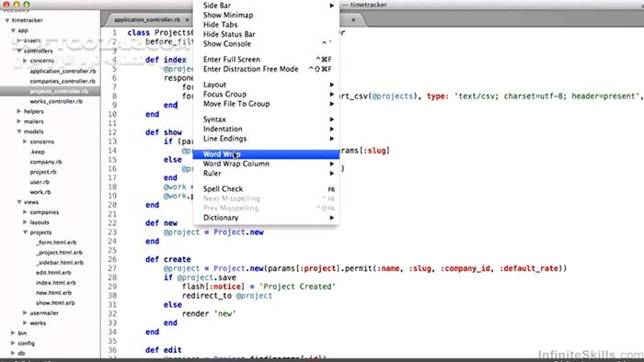This screenshot has width=644, height=362.
Task: Click 'Project Created' string in code
Action: (x=297, y=287)
